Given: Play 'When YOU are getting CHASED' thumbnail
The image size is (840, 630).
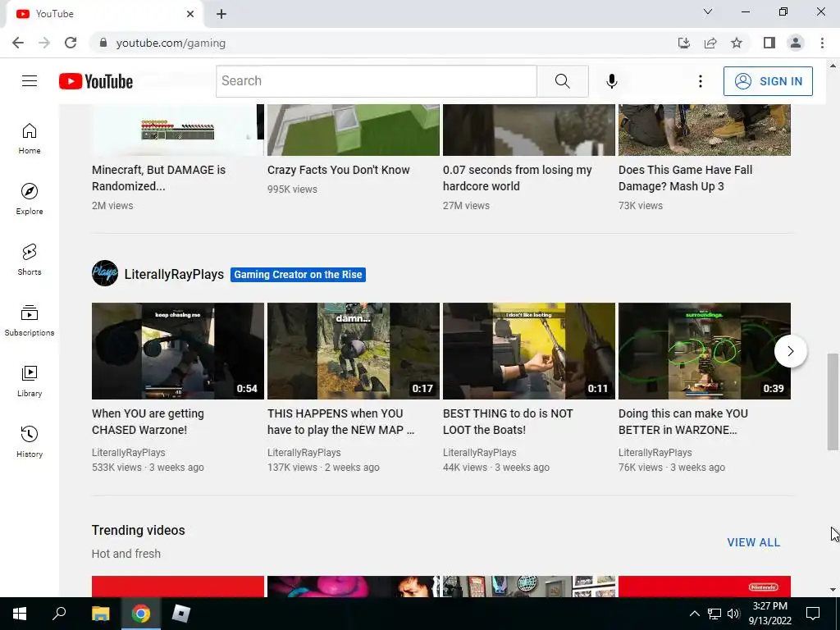Looking at the screenshot, I should (178, 351).
